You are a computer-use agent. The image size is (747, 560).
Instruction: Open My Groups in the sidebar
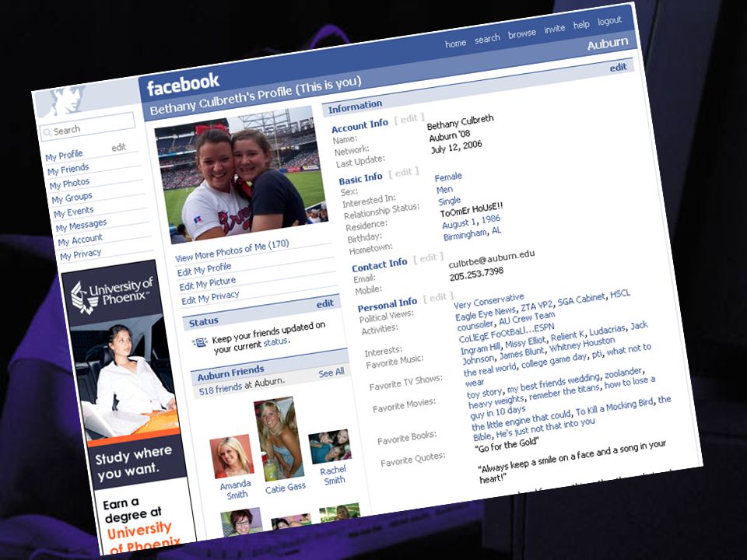72,198
